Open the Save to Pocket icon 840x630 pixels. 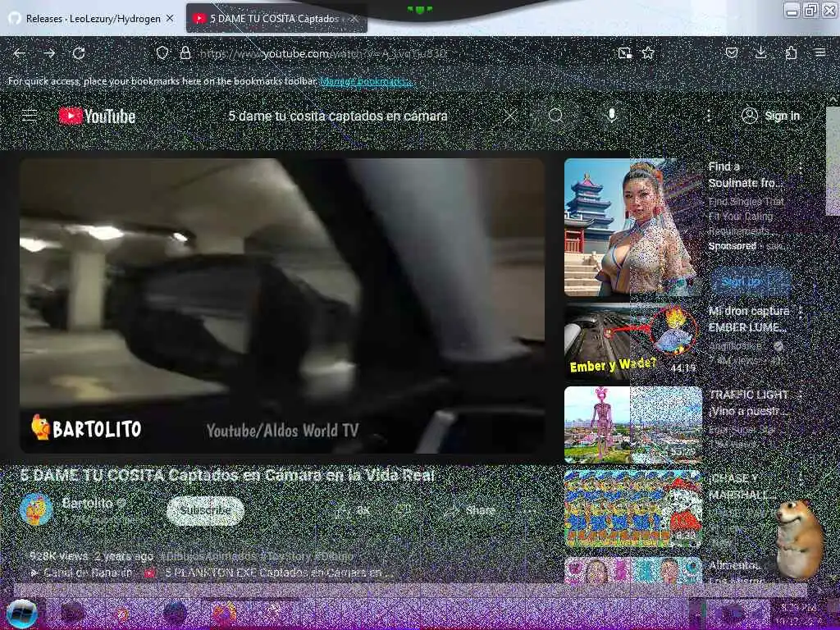click(732, 52)
